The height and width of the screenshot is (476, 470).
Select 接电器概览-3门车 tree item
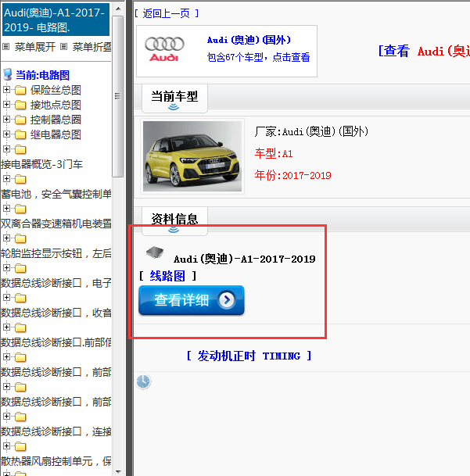pos(41,164)
